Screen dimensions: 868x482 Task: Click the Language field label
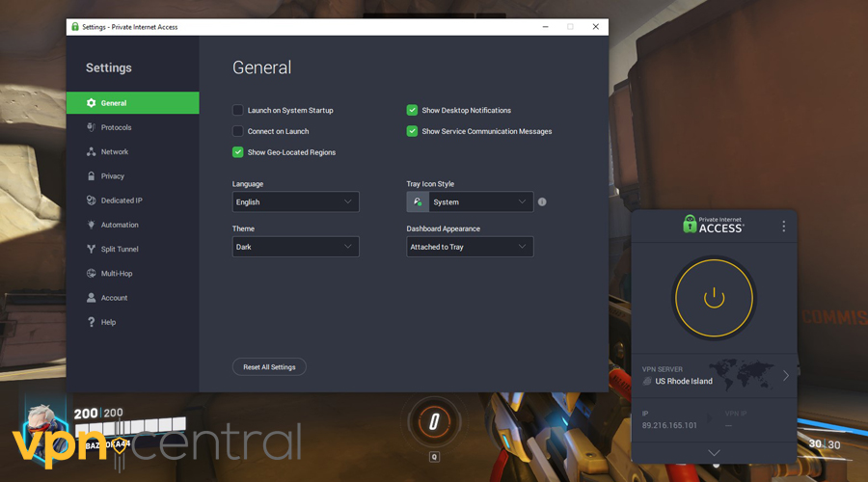point(248,184)
